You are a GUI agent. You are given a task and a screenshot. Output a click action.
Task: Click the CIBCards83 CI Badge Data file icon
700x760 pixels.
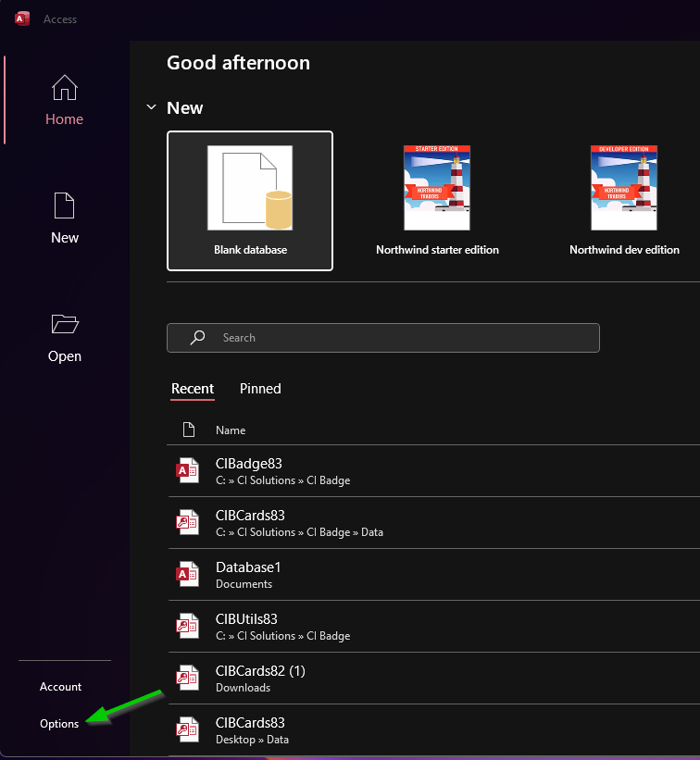188,522
